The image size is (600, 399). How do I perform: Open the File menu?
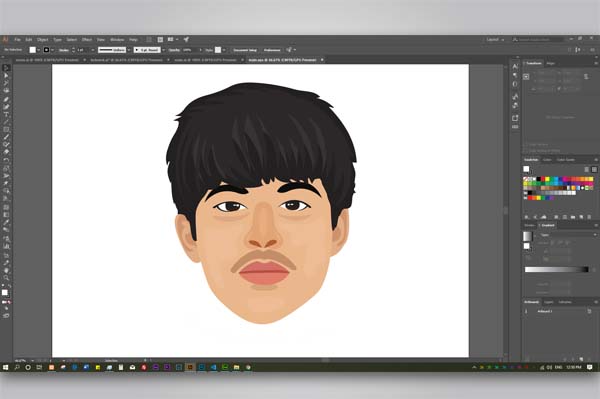pos(17,39)
